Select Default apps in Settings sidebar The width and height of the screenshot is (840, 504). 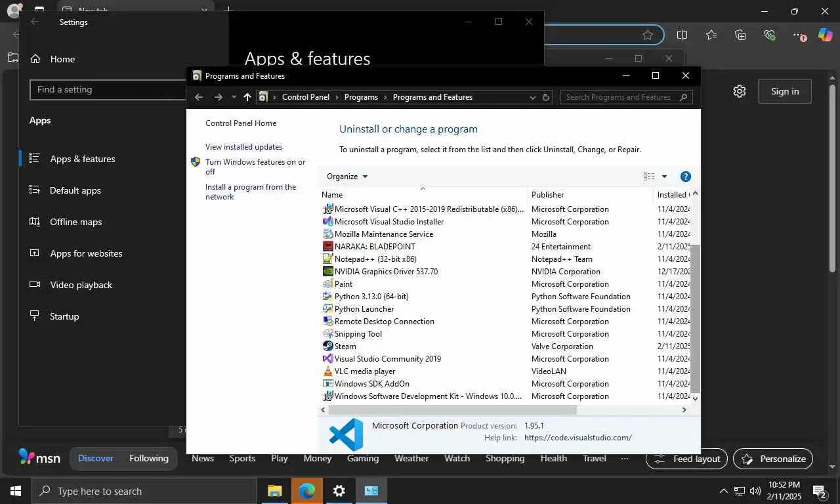click(x=75, y=190)
